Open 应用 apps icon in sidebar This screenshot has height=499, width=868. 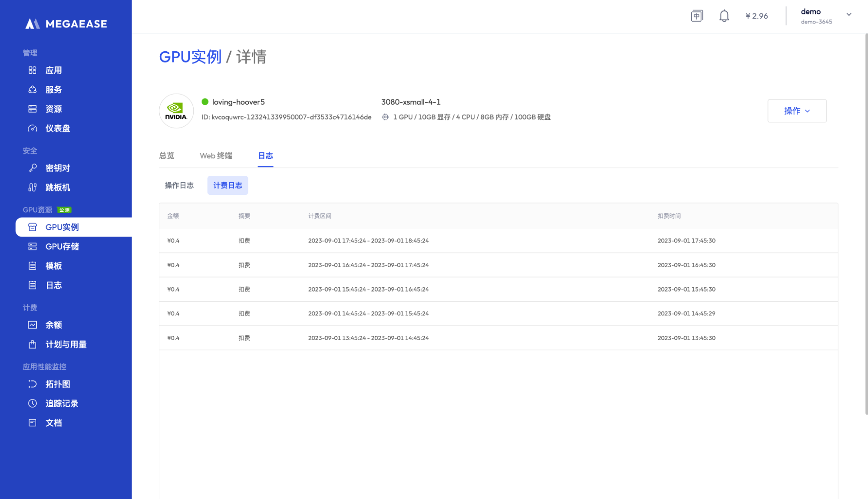pyautogui.click(x=33, y=70)
